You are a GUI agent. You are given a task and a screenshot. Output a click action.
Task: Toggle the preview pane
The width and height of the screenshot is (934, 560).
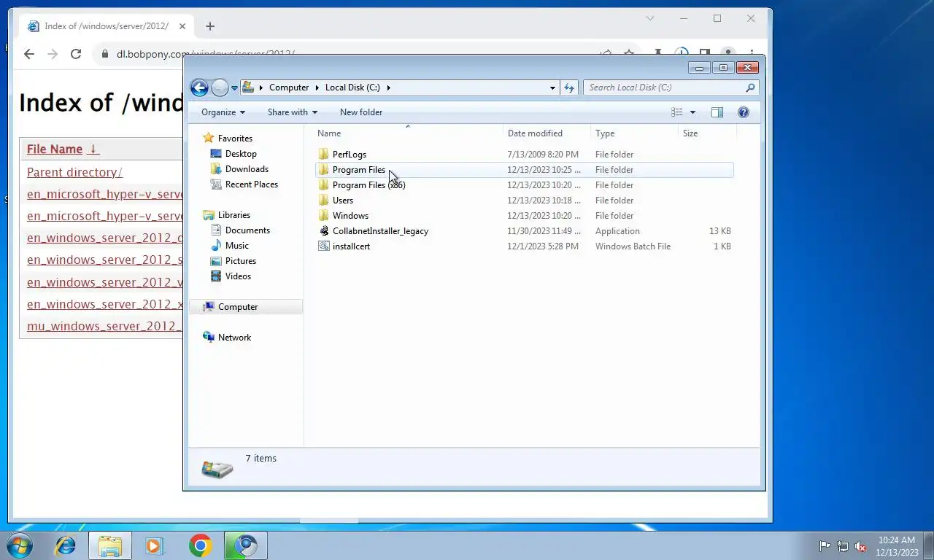pyautogui.click(x=717, y=112)
